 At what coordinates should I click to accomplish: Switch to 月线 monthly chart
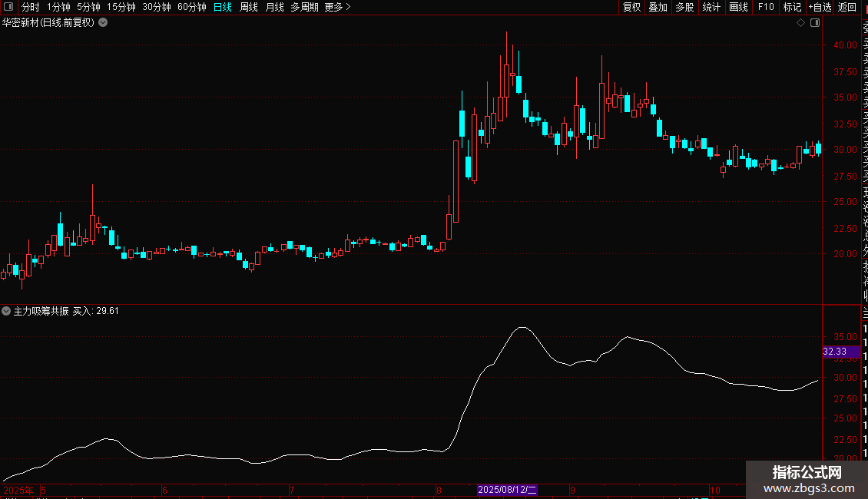pos(274,7)
